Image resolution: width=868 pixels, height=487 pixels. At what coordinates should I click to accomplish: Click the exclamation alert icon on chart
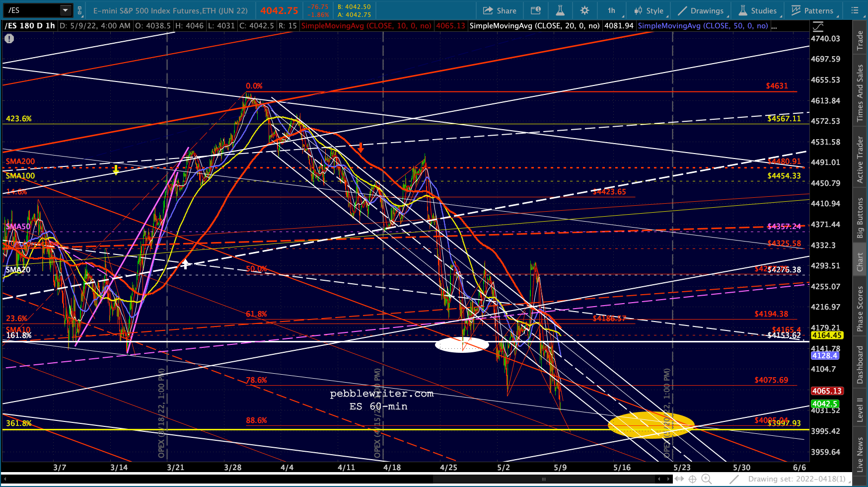9,38
